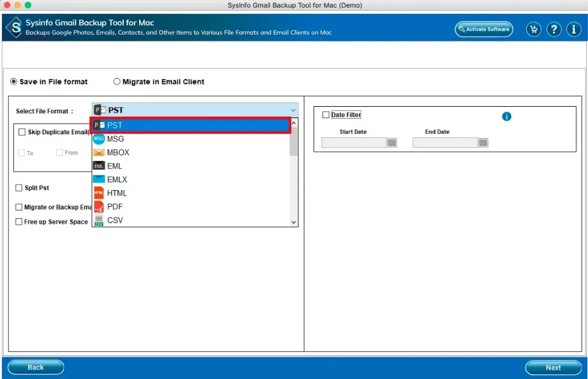The height and width of the screenshot is (379, 588).
Task: Select MBOX in the format list
Action: coord(117,152)
